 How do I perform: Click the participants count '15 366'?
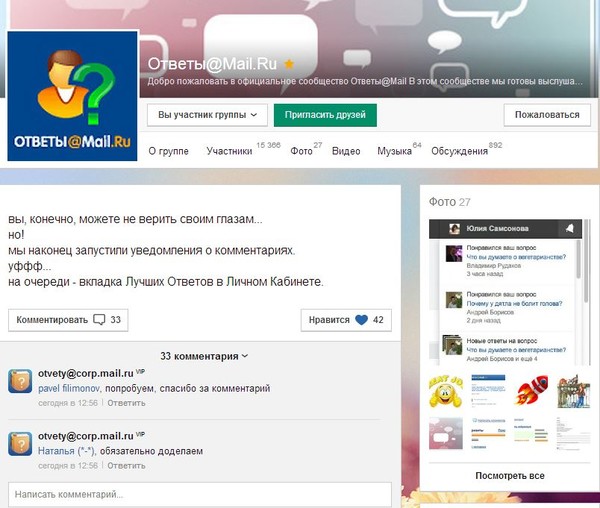[x=268, y=145]
